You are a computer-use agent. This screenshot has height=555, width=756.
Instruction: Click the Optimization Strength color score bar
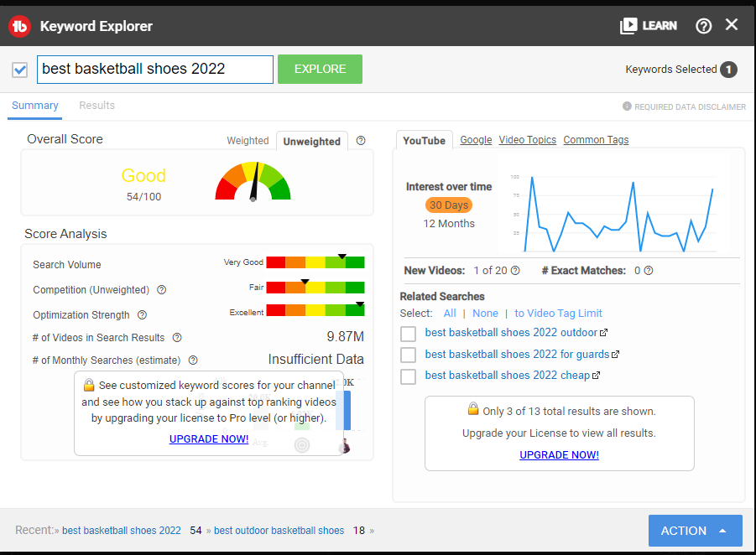[x=315, y=310]
